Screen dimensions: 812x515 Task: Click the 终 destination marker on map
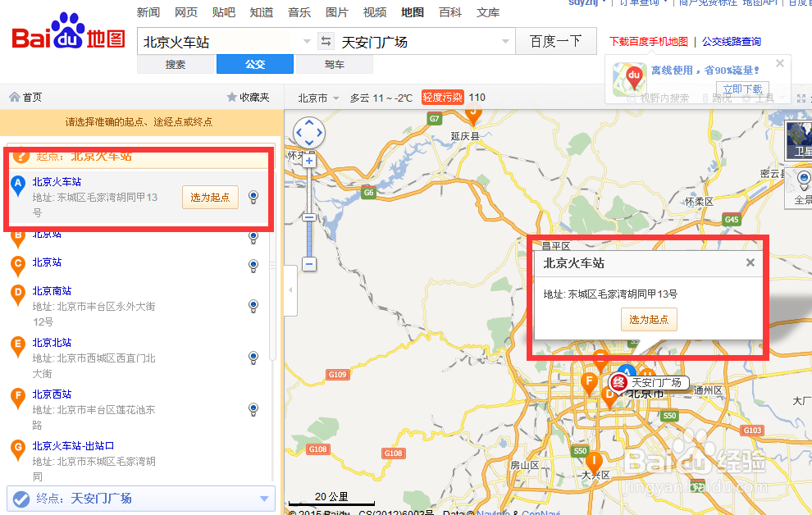(618, 383)
